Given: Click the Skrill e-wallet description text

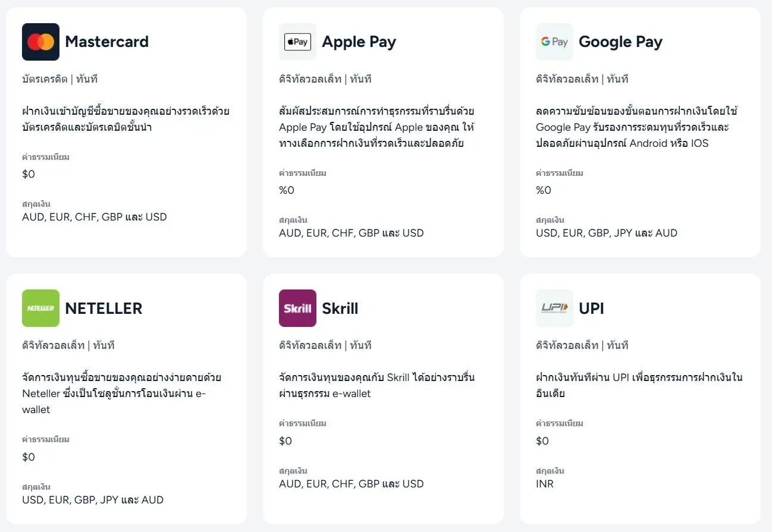Looking at the screenshot, I should (x=376, y=385).
